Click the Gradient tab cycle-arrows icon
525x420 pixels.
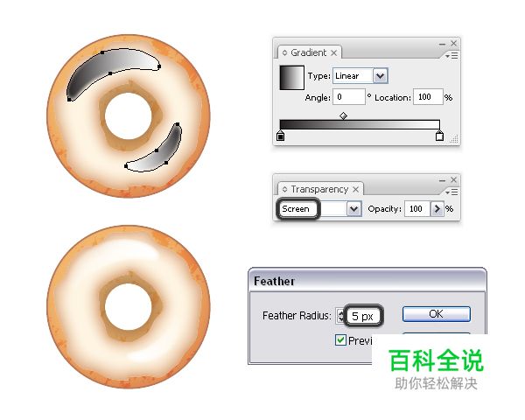284,52
